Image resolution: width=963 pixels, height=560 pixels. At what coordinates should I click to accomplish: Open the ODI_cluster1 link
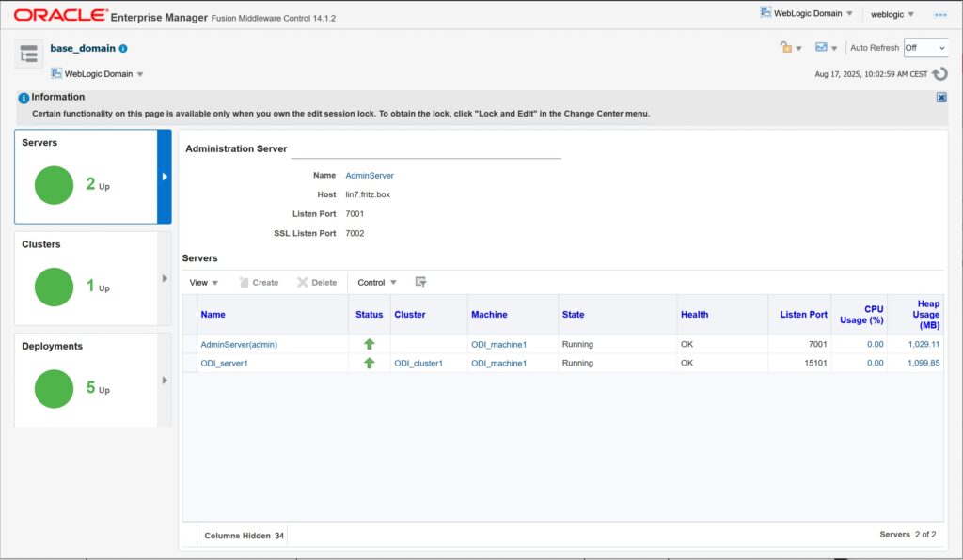tap(418, 363)
